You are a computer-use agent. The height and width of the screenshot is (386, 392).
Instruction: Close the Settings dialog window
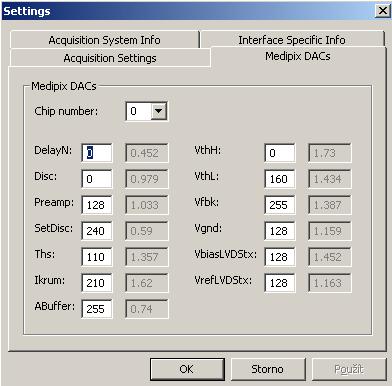click(382, 11)
